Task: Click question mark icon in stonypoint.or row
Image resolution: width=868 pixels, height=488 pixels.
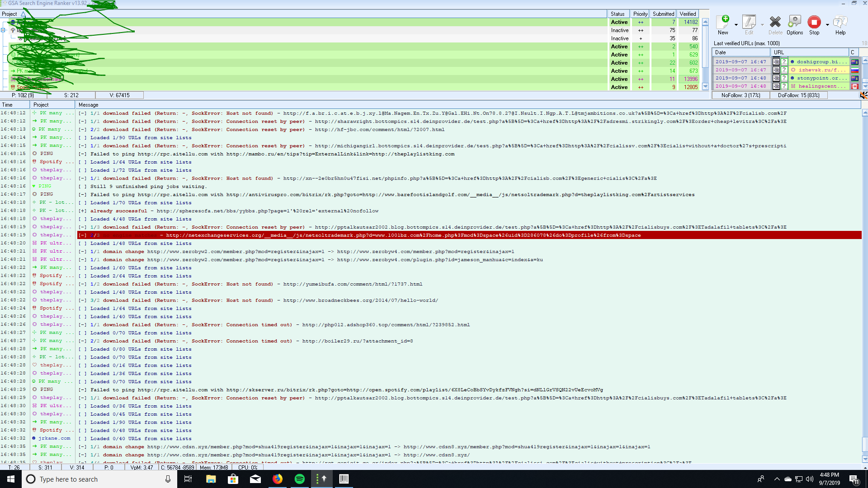Action: click(784, 78)
